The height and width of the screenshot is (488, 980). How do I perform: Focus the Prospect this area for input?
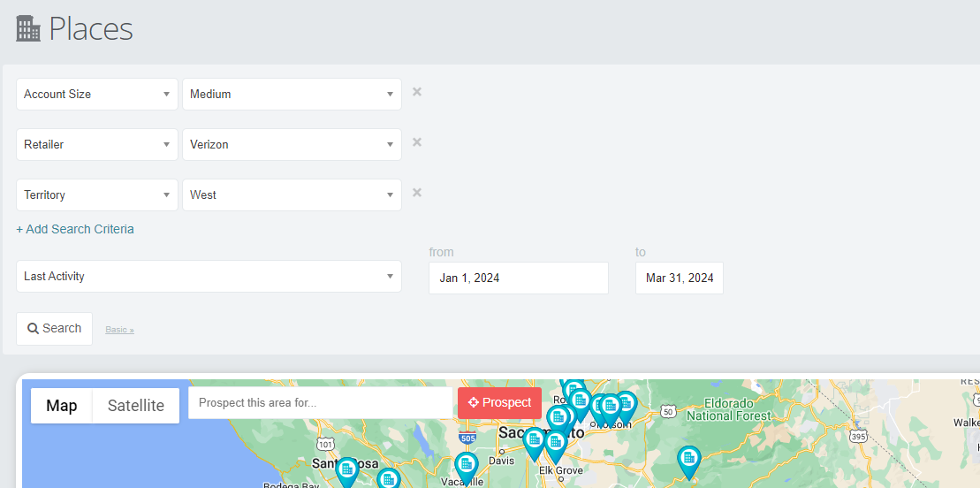(320, 403)
